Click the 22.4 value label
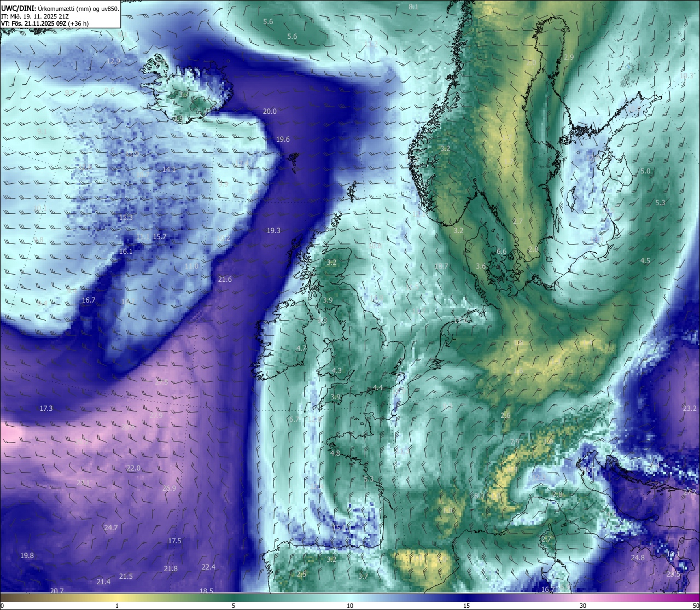This screenshot has height=610, width=700. point(208,567)
